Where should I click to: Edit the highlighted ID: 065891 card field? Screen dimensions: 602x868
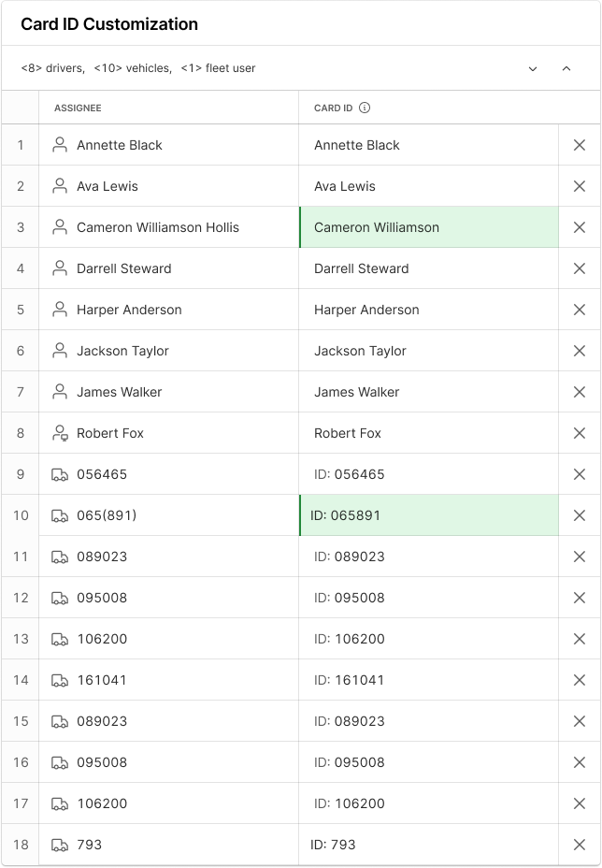click(428, 515)
